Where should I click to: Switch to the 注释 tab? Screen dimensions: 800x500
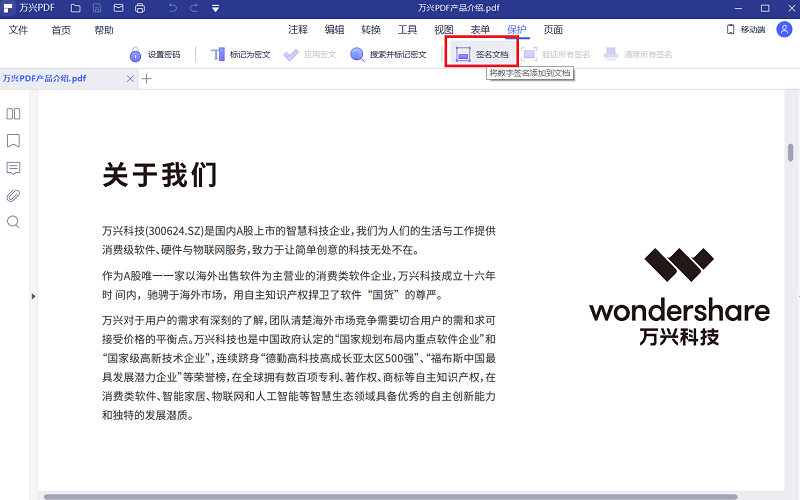pyautogui.click(x=298, y=30)
